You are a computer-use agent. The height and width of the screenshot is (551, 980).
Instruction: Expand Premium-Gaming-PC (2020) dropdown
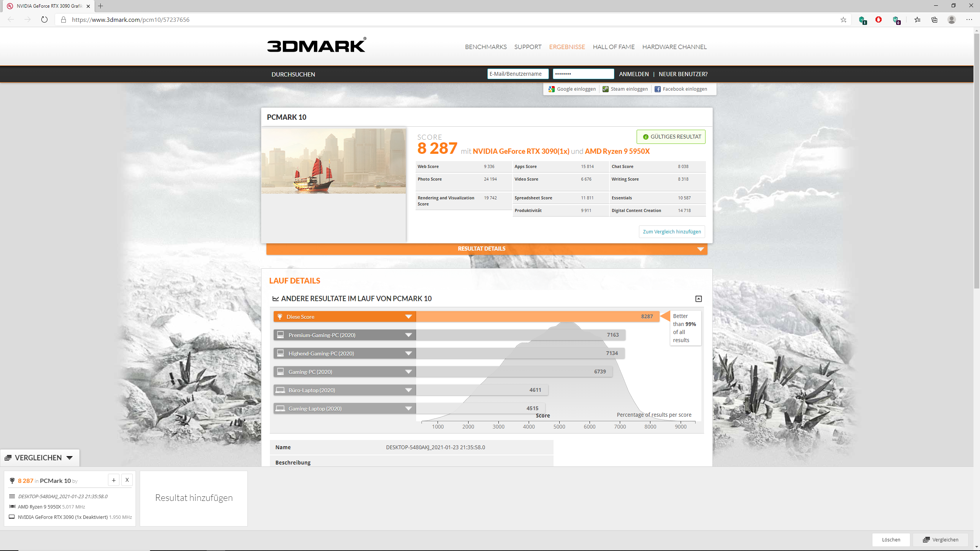coord(408,335)
